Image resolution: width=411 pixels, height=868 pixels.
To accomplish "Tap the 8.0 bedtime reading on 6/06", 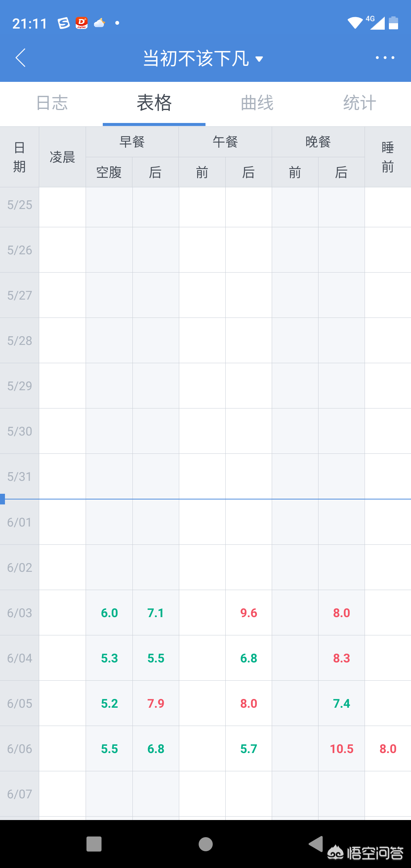I will coord(388,749).
